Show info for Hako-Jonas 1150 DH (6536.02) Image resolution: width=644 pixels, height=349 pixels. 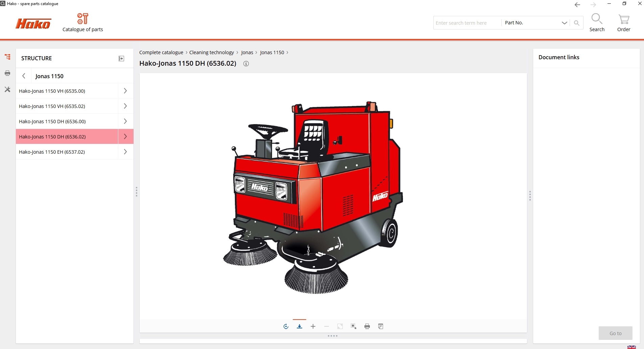click(246, 64)
